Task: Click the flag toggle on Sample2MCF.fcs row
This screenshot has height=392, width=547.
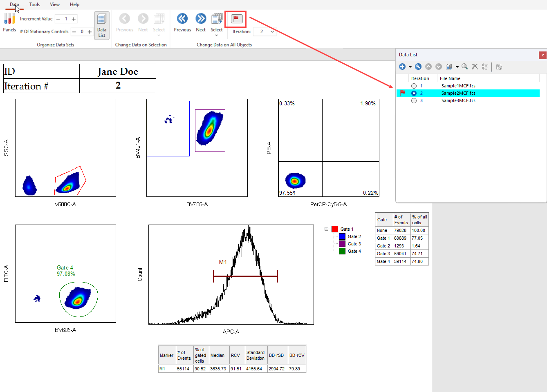Action: pos(402,93)
